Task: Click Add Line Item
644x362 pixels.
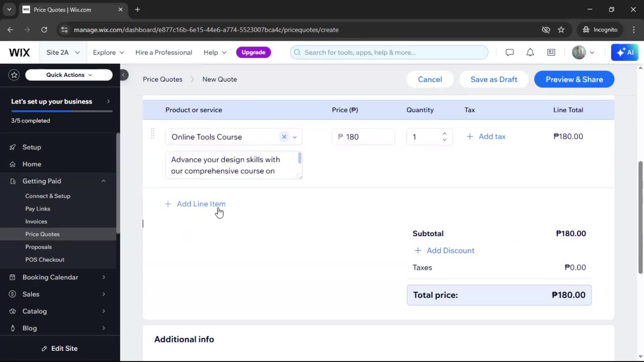Action: (195, 204)
